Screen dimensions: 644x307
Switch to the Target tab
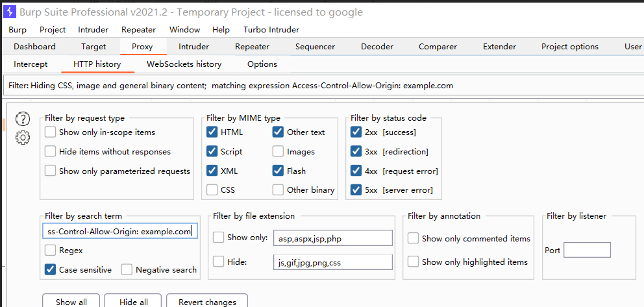(x=93, y=46)
